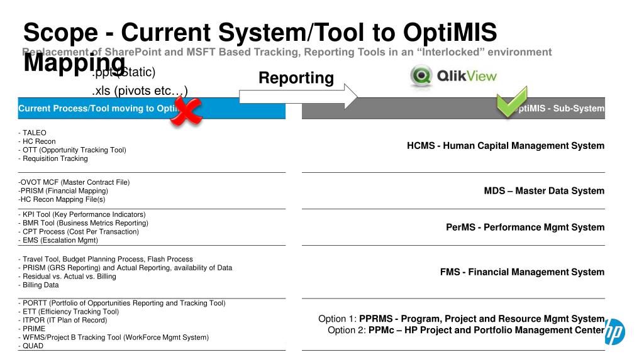This screenshot has height=362, width=644.
Task: Click the green check mark
Action: click(x=512, y=101)
